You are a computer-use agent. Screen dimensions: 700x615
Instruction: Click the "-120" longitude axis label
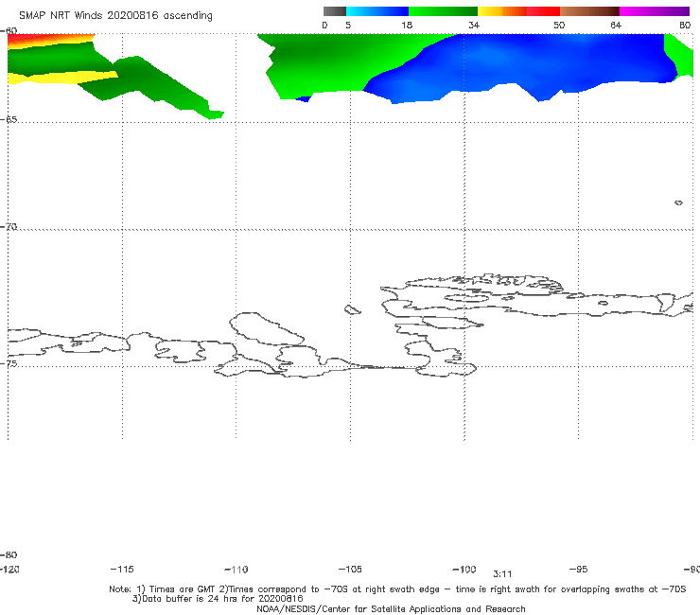pos(9,570)
